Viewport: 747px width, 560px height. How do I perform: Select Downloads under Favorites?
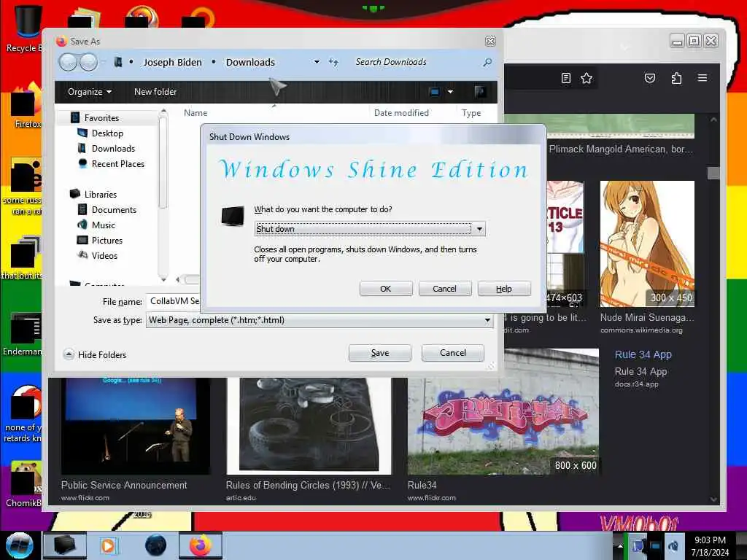tap(113, 149)
